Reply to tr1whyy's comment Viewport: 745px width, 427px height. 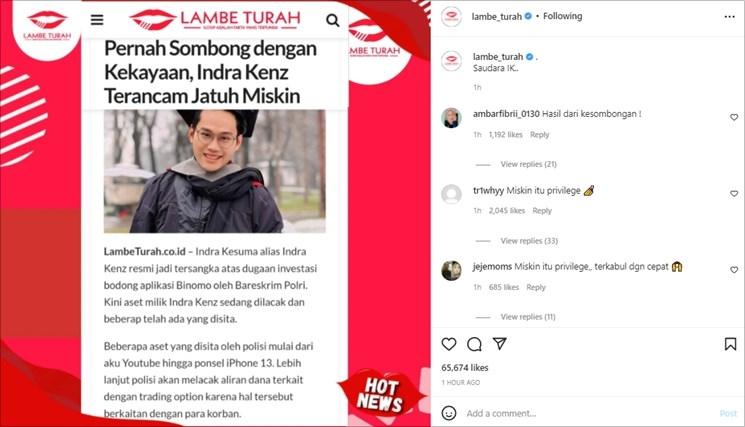pos(542,211)
